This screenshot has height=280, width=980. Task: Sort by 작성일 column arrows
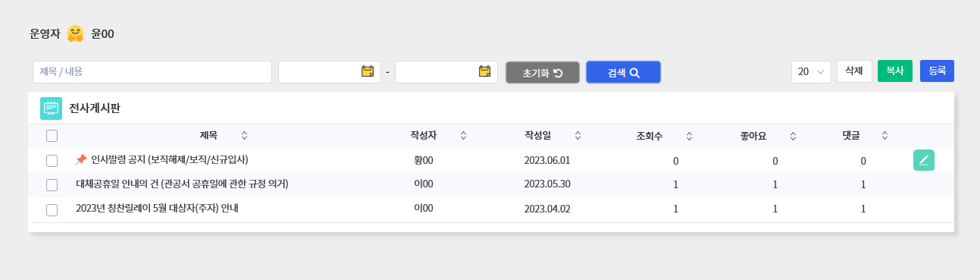(x=578, y=136)
